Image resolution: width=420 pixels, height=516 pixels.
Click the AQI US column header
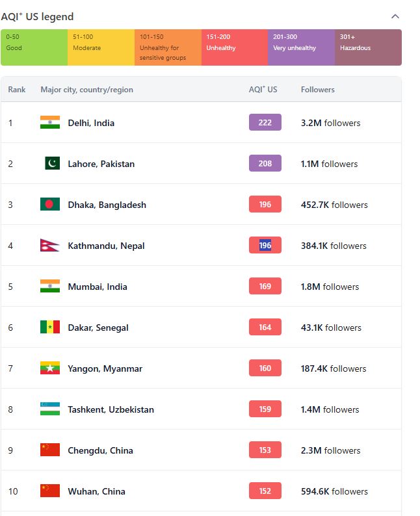coord(263,90)
